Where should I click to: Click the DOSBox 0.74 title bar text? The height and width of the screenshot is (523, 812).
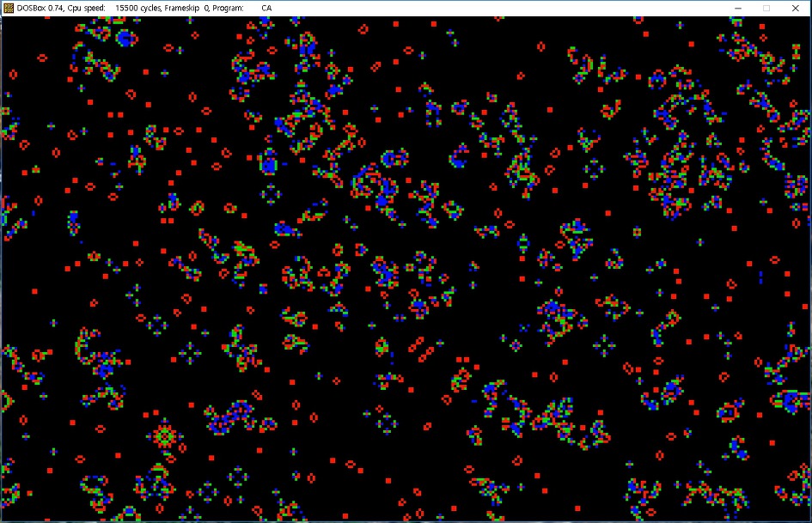144,8
